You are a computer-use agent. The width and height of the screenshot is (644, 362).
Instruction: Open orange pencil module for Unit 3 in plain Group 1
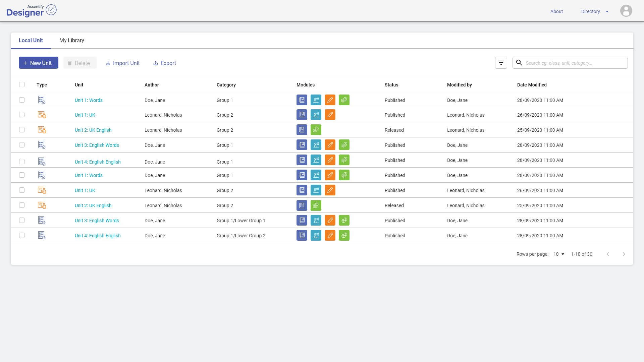pyautogui.click(x=330, y=145)
